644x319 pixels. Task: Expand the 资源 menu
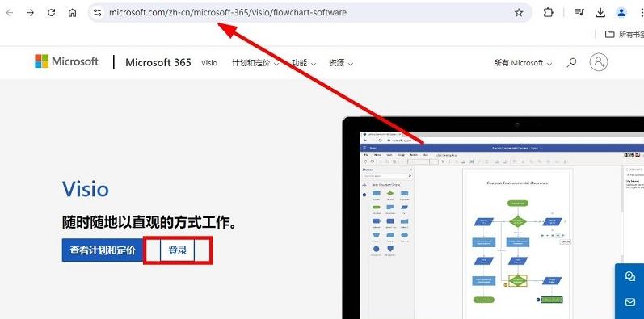(341, 63)
